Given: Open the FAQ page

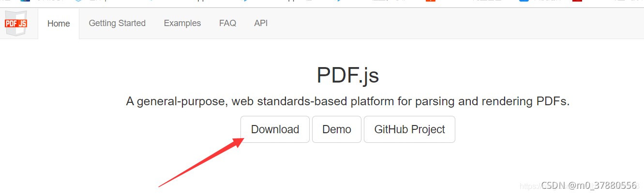Looking at the screenshot, I should (x=227, y=23).
